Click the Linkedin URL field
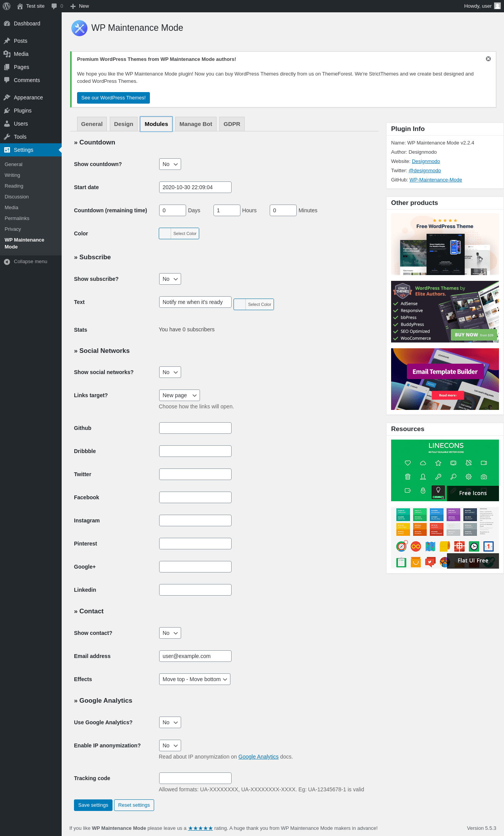504x836 pixels. (195, 590)
